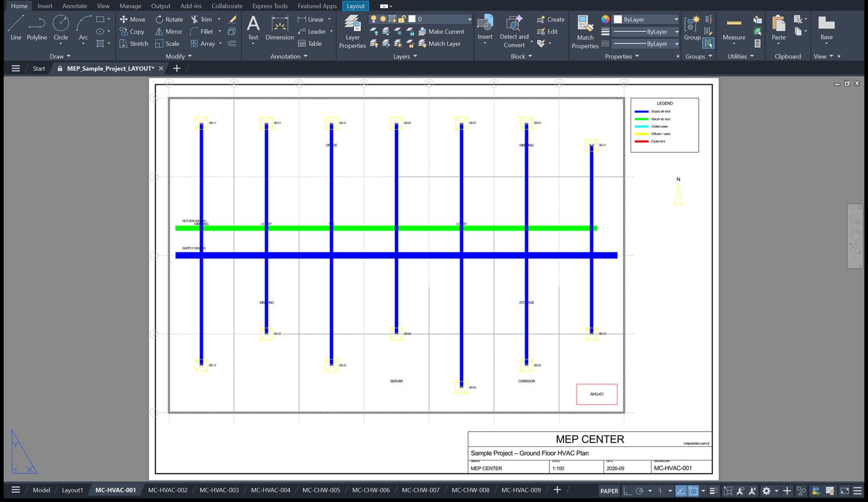Click Detect and Convert block tool

[514, 32]
